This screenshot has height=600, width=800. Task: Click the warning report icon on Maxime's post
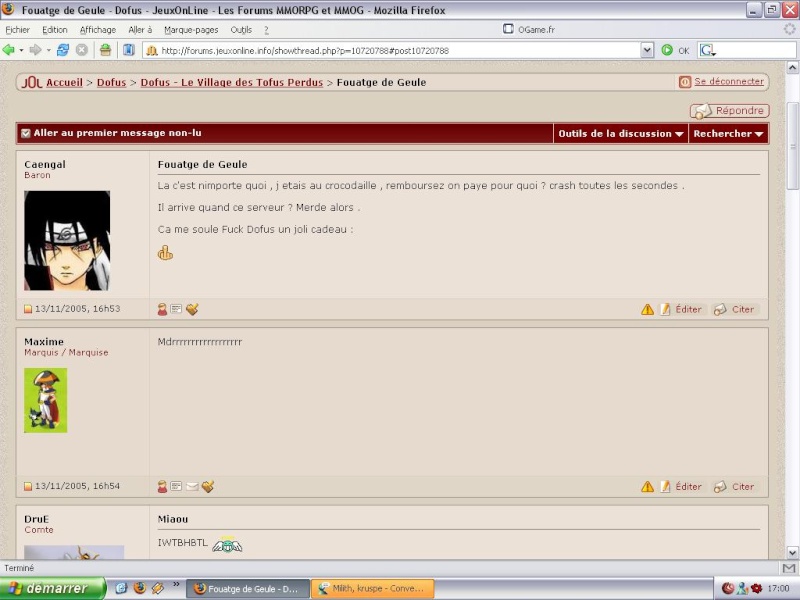pos(647,487)
